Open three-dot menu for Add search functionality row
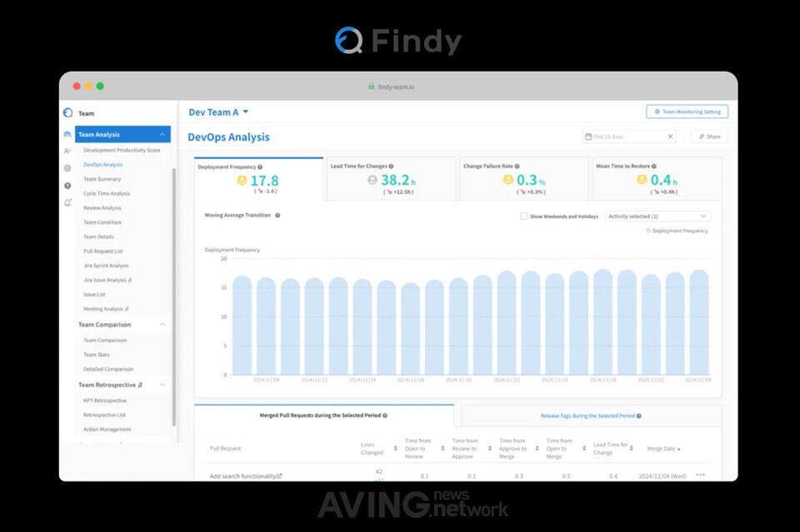 [700, 475]
